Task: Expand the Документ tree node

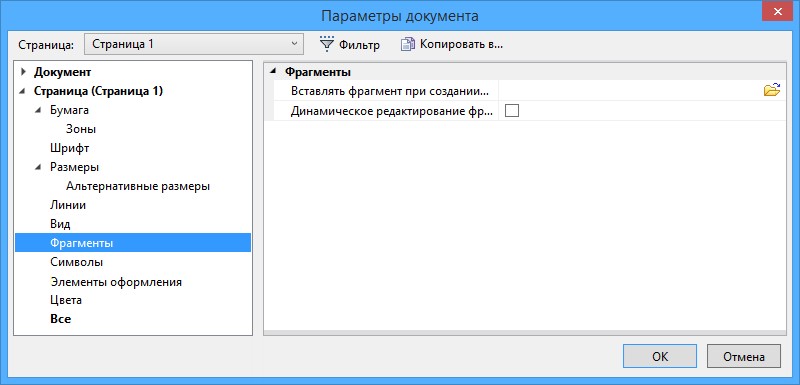Action: (23, 72)
